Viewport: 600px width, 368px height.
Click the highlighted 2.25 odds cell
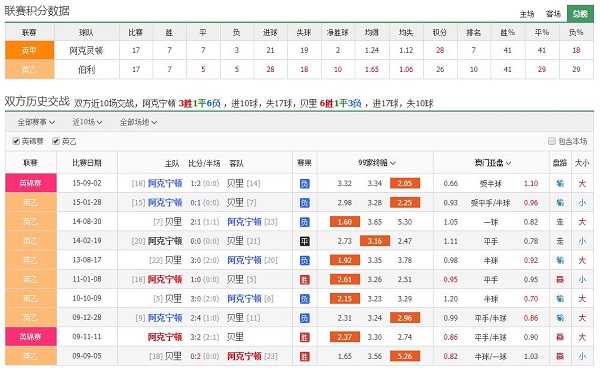[x=405, y=203]
